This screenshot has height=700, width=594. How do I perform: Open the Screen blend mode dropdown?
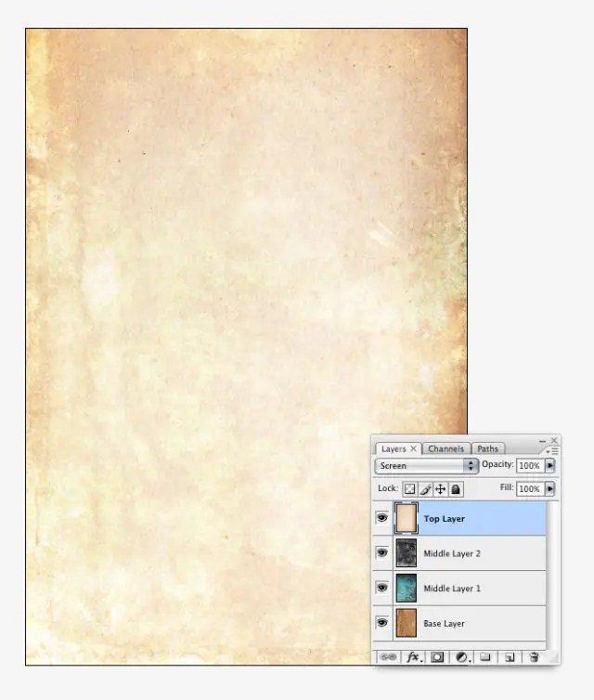426,466
